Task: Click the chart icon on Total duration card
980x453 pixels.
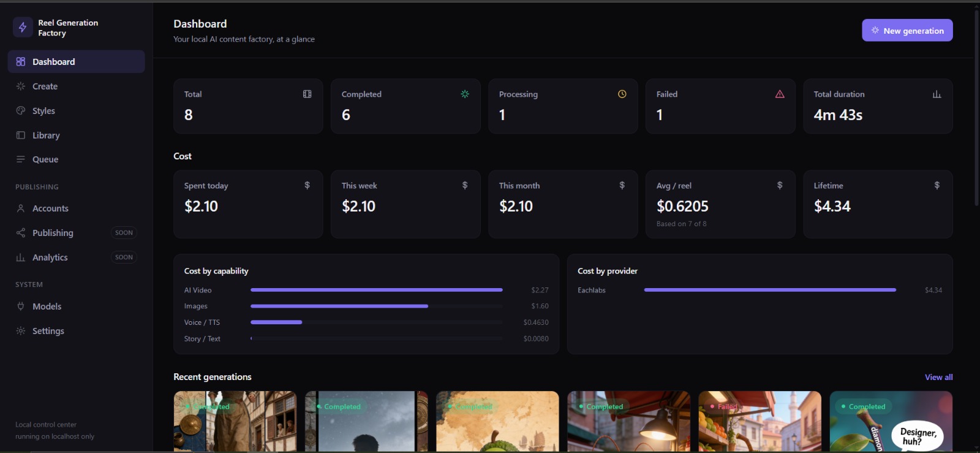Action: [x=937, y=94]
